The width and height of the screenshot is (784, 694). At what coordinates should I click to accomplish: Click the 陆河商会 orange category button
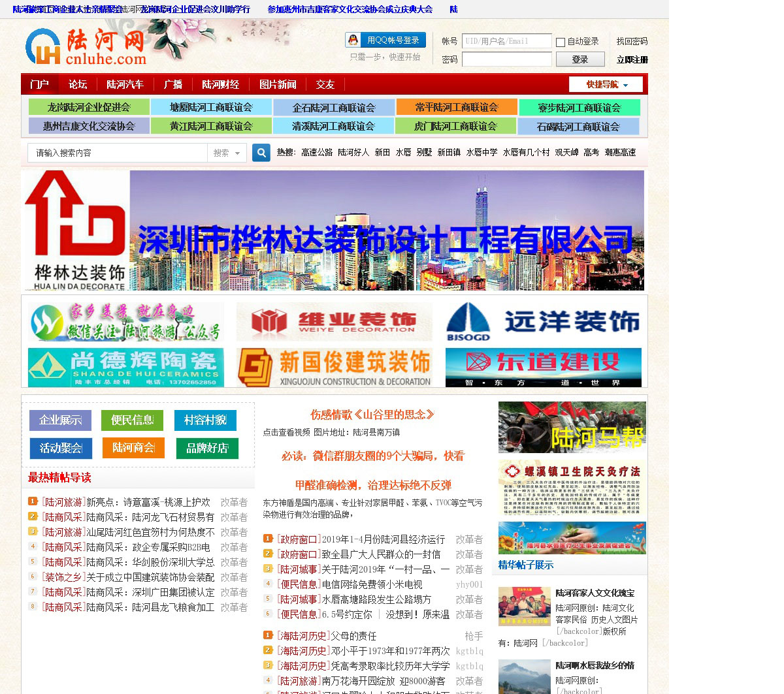click(133, 448)
